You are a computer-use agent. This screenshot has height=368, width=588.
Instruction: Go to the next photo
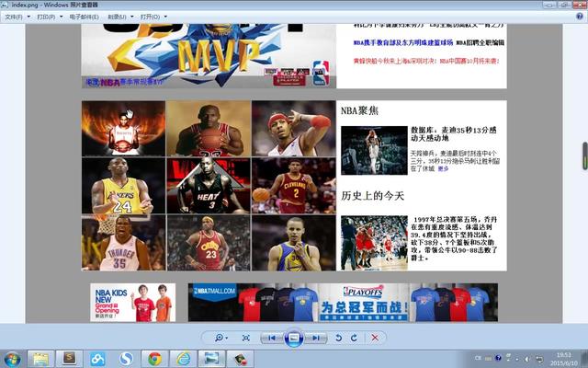point(316,338)
